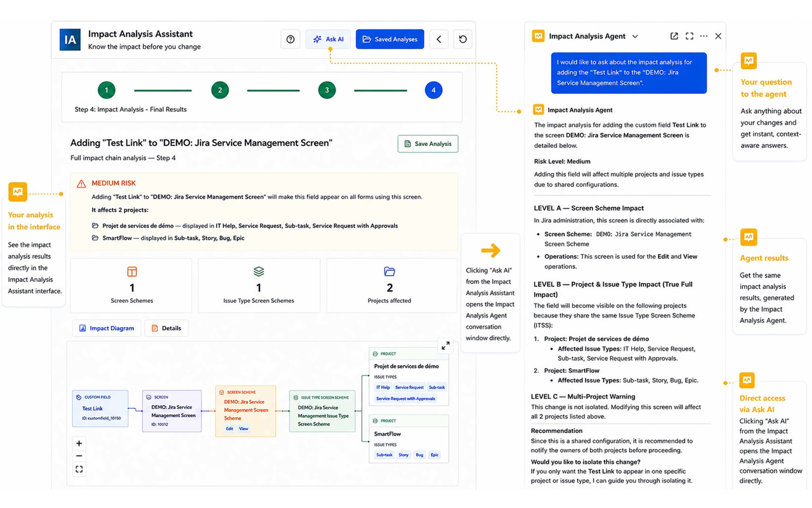Open agent chat in new window icon

click(x=674, y=36)
